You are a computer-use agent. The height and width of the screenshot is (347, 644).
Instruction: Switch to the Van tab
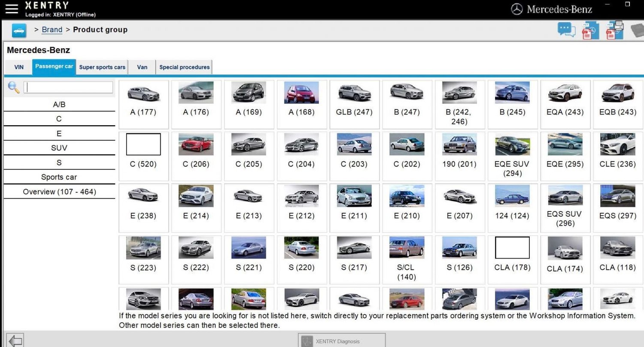click(142, 67)
